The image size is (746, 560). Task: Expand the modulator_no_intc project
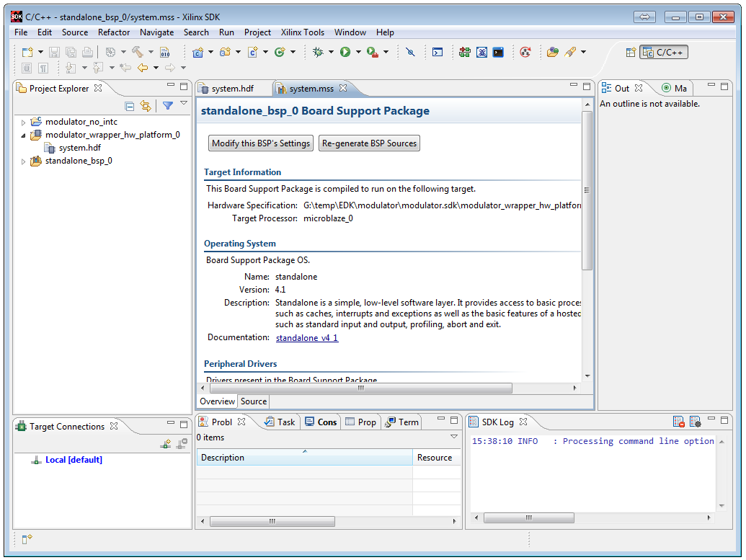(x=23, y=123)
